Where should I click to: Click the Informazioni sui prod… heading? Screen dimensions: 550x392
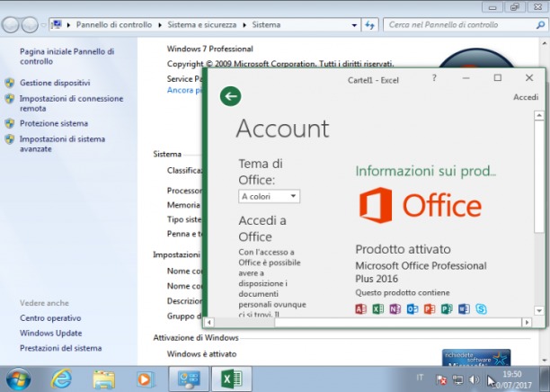point(426,171)
